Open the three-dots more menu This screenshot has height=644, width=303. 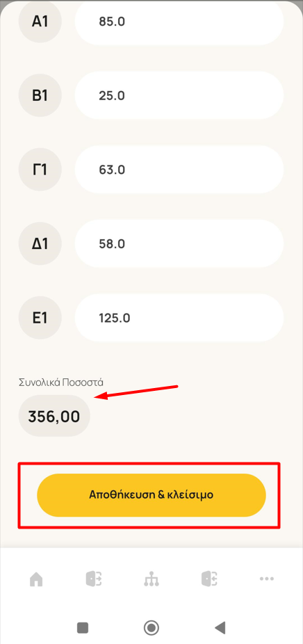point(266,579)
